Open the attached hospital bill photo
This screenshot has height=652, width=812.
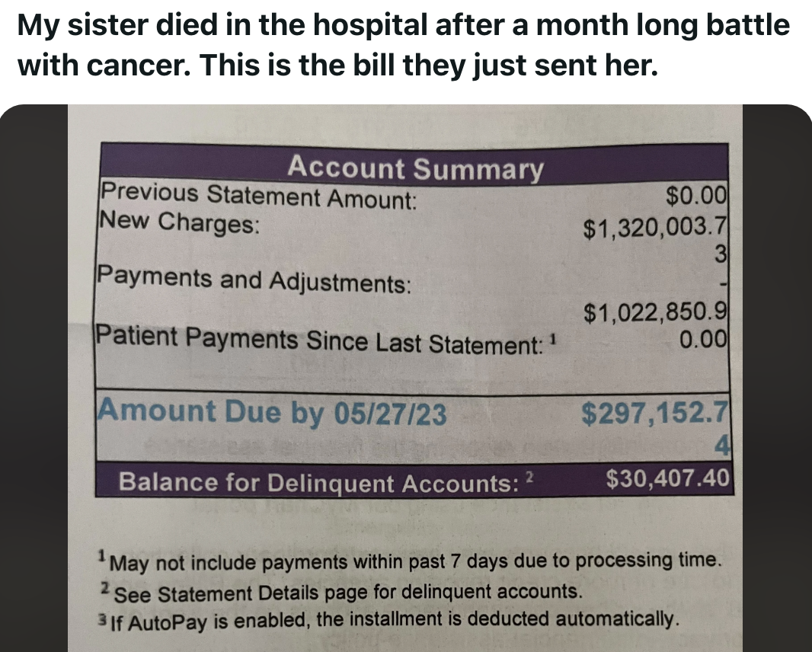(x=406, y=378)
